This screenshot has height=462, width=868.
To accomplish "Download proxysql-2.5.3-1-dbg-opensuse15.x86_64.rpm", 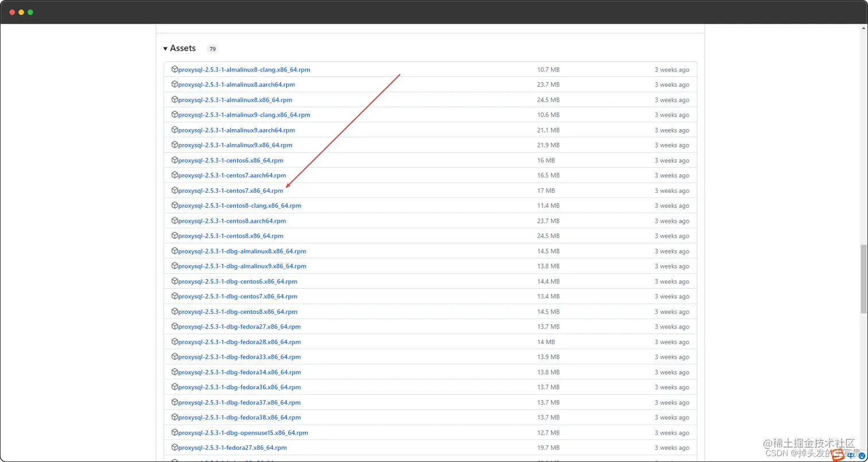I will click(243, 433).
